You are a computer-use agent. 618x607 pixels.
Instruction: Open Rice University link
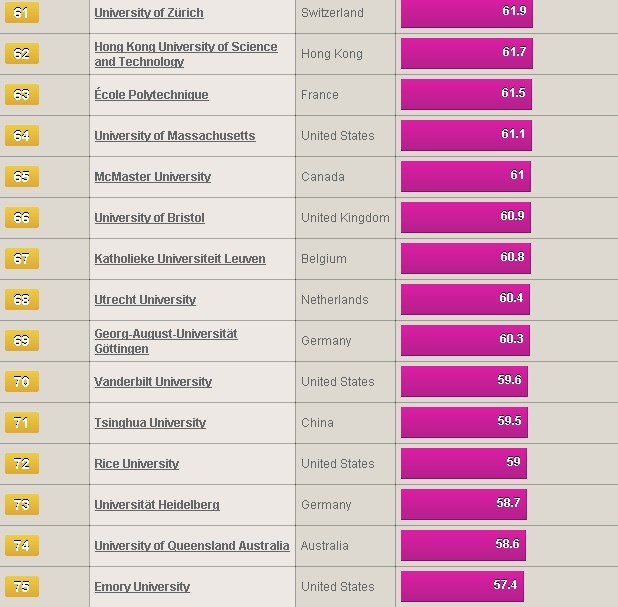point(136,464)
